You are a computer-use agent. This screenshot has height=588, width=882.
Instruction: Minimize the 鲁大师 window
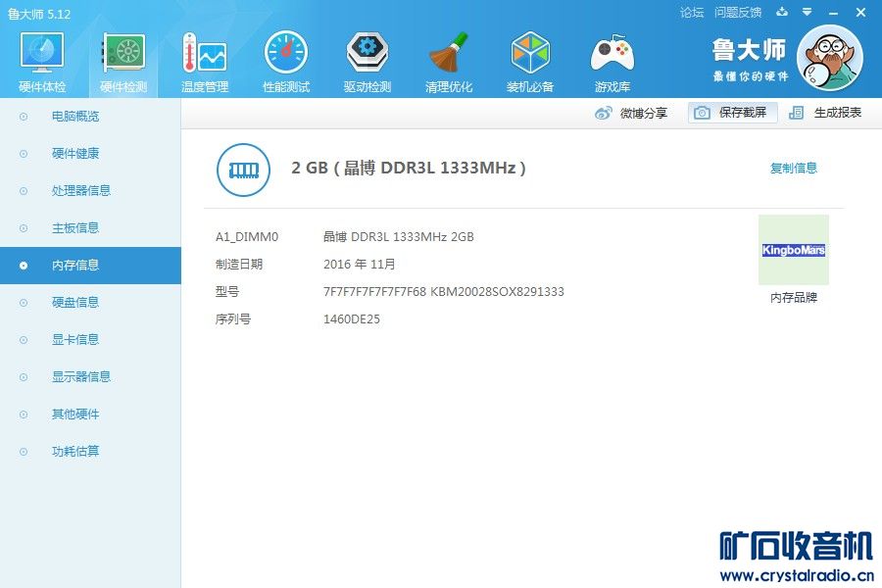click(x=834, y=13)
